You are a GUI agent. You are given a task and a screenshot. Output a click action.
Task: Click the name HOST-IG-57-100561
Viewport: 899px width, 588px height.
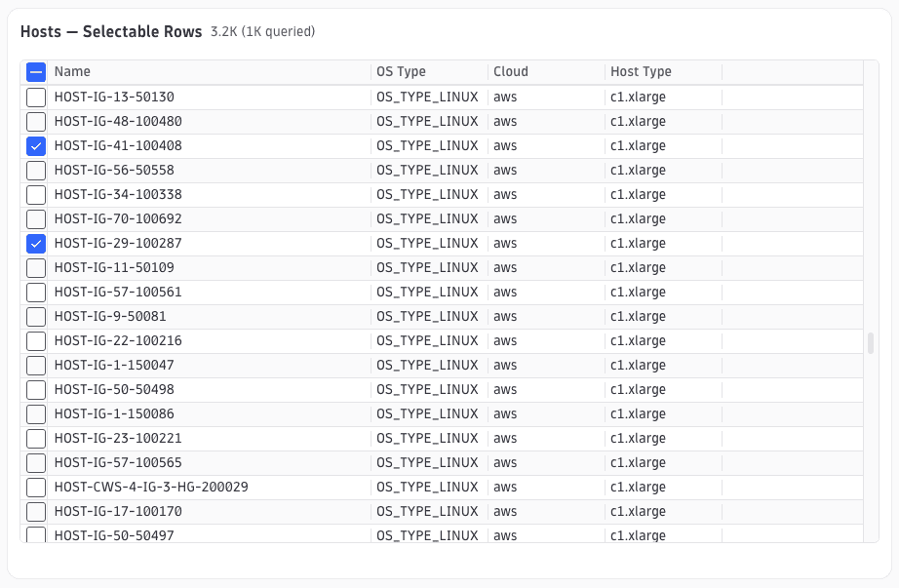tap(118, 292)
